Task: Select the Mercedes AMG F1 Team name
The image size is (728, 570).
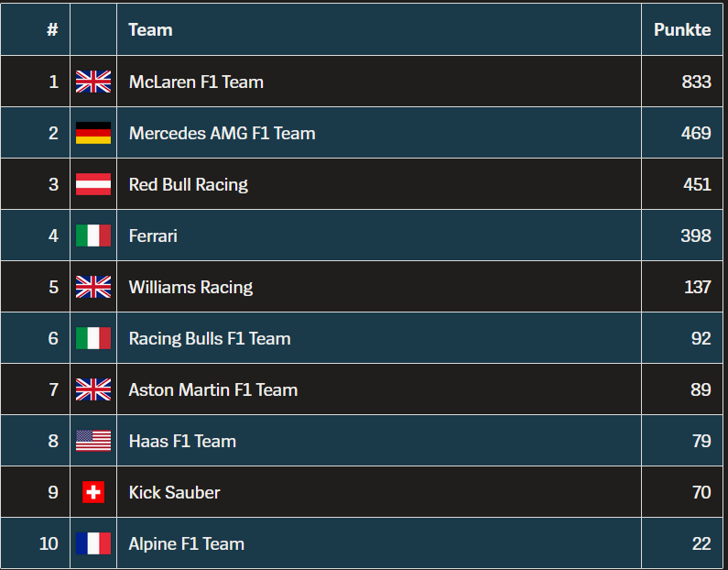Action: (x=222, y=133)
